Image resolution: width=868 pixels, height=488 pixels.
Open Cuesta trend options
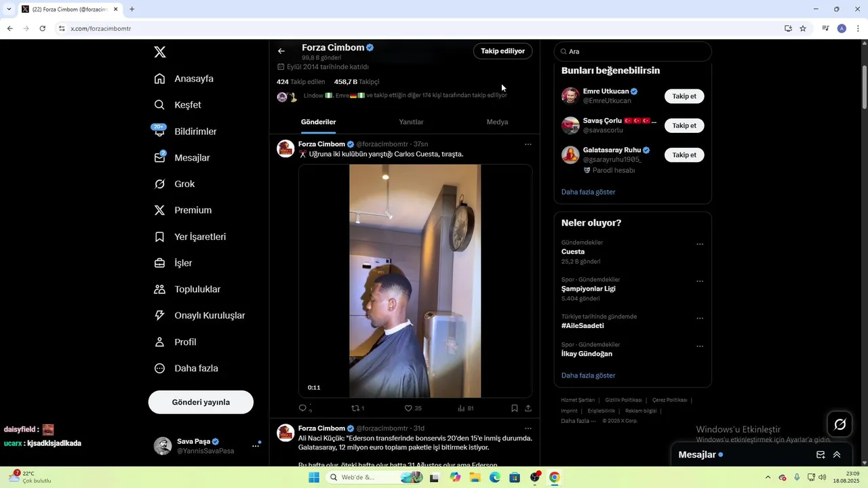(x=700, y=245)
